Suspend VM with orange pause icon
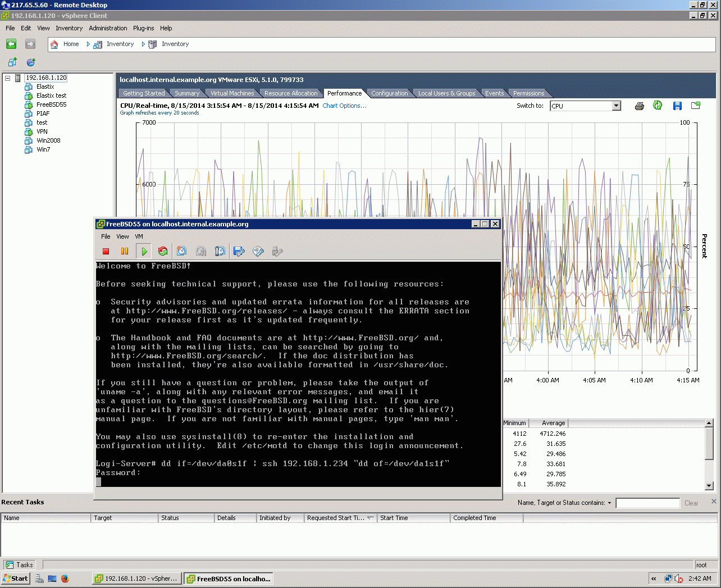The height and width of the screenshot is (588, 721). coord(125,252)
